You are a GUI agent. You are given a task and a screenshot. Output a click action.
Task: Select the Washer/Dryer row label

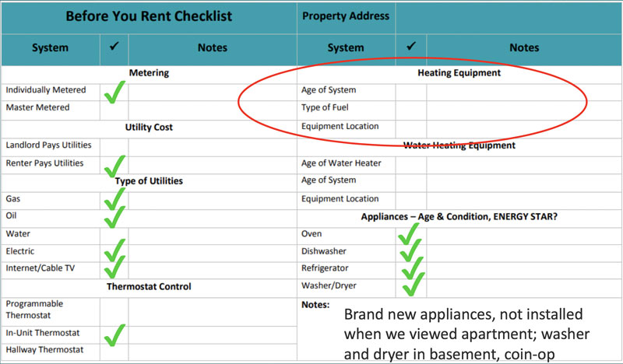[329, 285]
